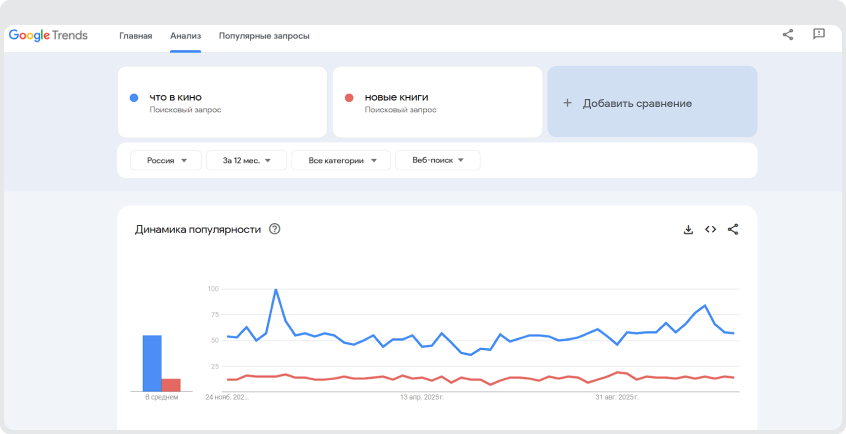
Task: Edit the новые книги search term
Action: tap(397, 97)
